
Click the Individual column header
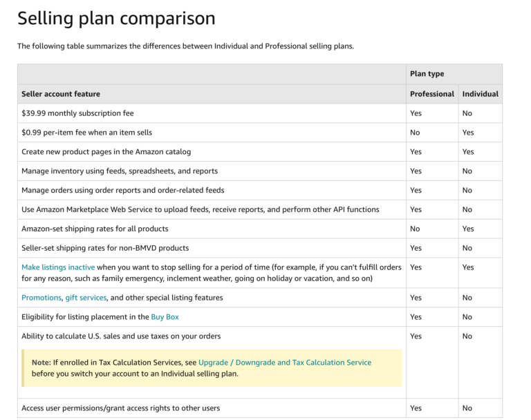(x=480, y=94)
